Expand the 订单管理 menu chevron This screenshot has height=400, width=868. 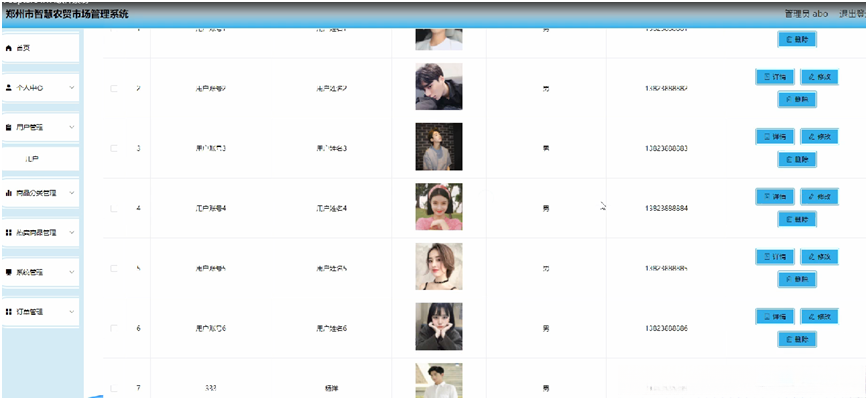coord(72,312)
